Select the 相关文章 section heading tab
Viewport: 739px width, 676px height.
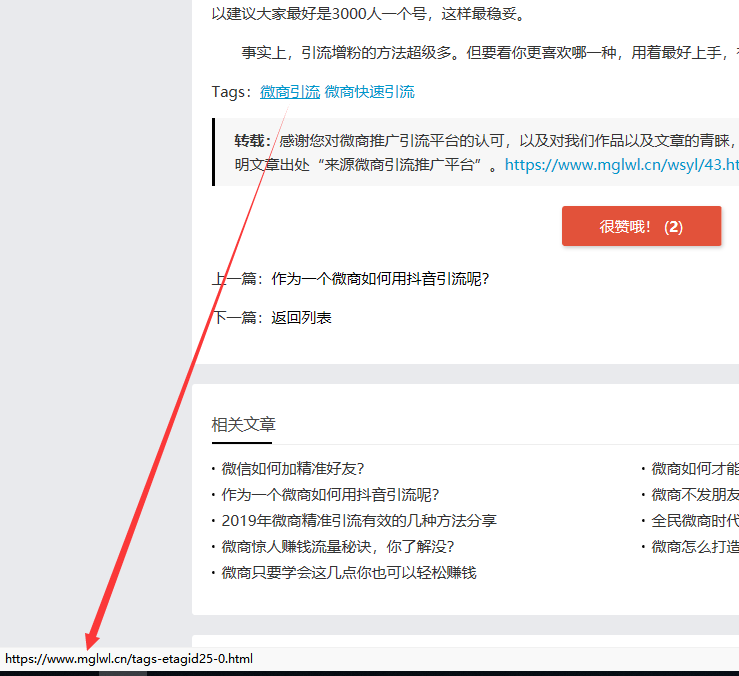[x=243, y=425]
